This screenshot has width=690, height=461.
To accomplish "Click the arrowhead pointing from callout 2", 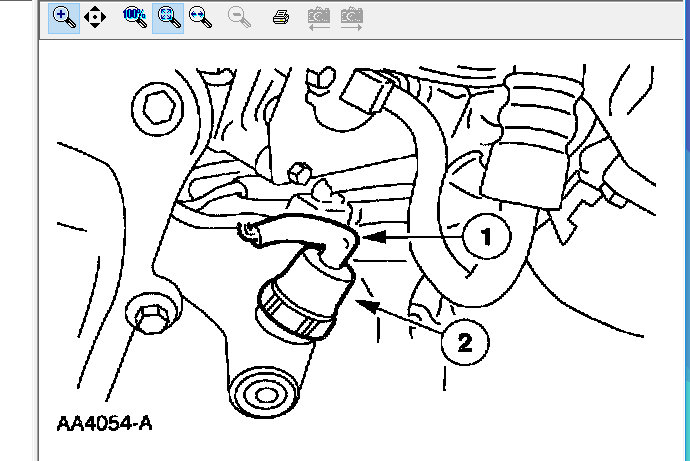I will [x=367, y=305].
